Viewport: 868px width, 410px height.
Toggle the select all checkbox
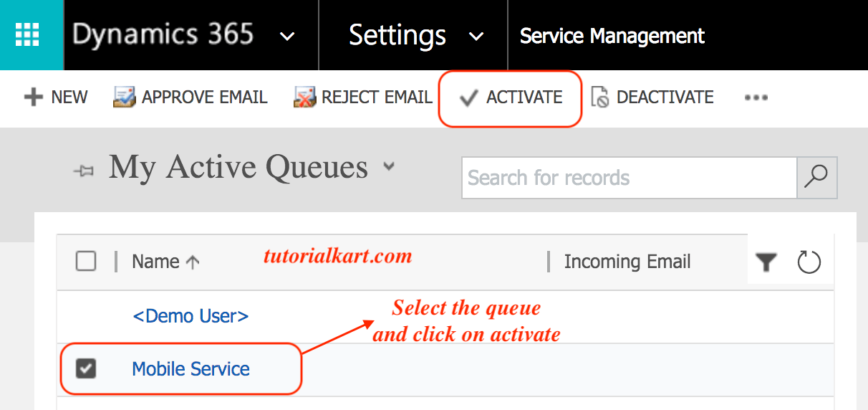pos(86,262)
